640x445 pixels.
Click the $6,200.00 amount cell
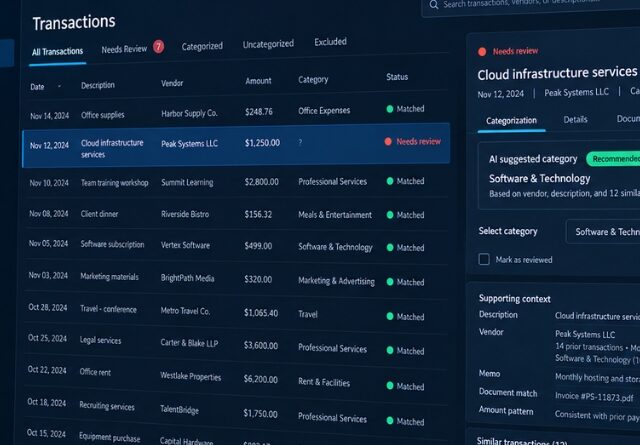pos(260,379)
